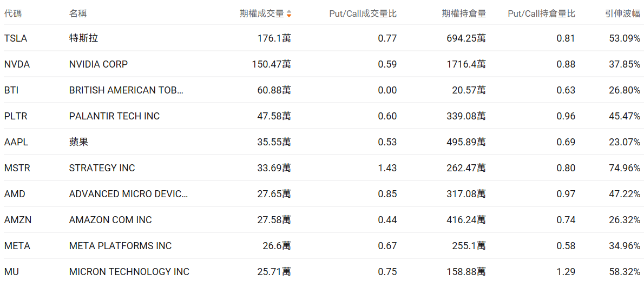Select the AMD ticker symbol
644x281 pixels.
[15, 194]
